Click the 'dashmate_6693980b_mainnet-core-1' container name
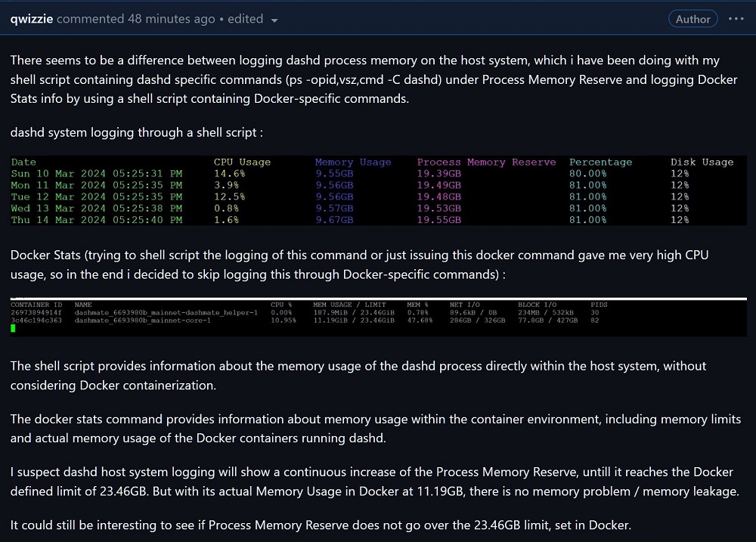756x542 pixels. [x=142, y=321]
